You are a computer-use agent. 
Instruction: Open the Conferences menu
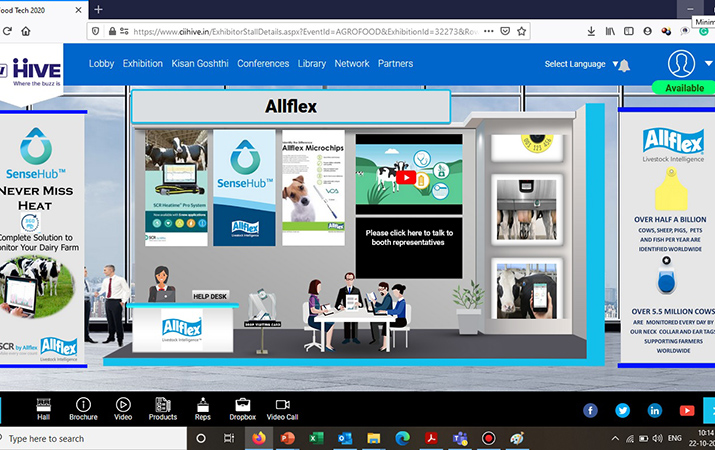point(263,63)
